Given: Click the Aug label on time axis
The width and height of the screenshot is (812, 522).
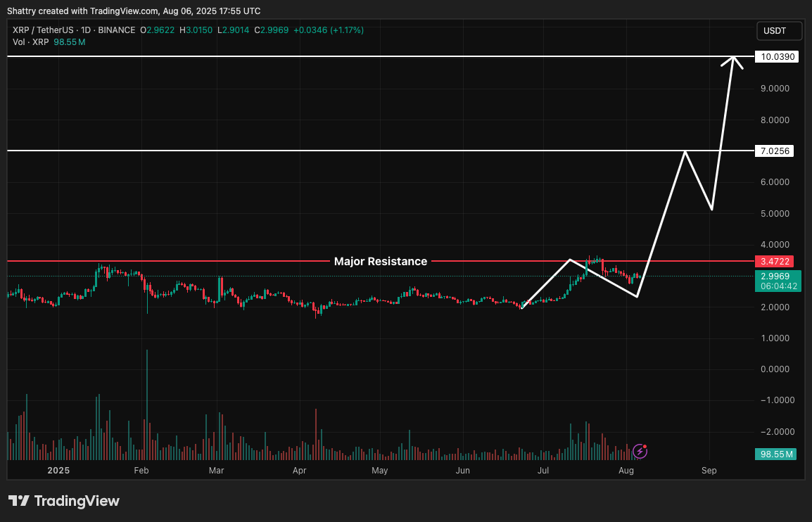Looking at the screenshot, I should click(x=626, y=470).
